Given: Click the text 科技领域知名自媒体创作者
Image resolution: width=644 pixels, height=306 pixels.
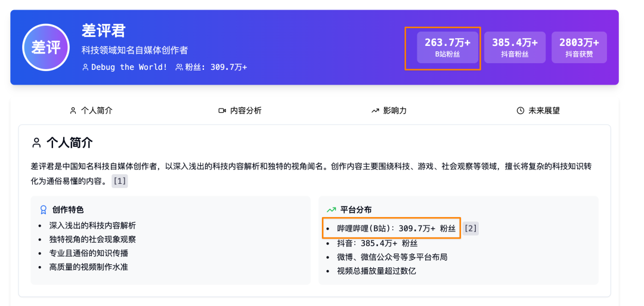Looking at the screenshot, I should pyautogui.click(x=135, y=50).
